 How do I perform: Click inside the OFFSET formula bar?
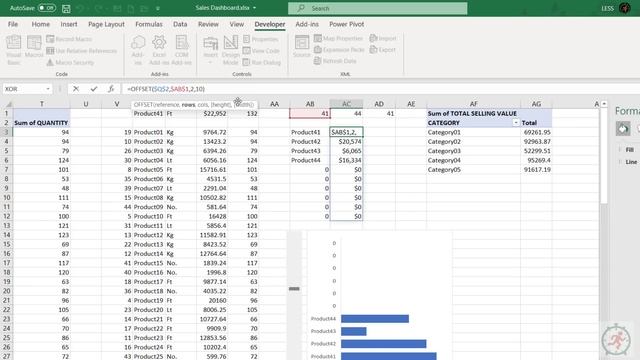pyautogui.click(x=380, y=89)
